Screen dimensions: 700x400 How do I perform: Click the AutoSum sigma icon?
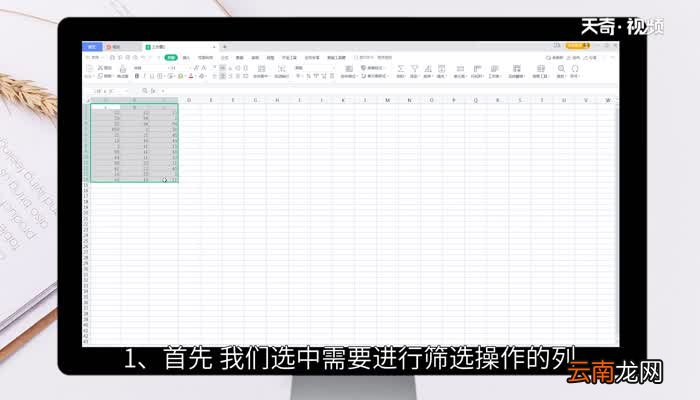(400, 68)
